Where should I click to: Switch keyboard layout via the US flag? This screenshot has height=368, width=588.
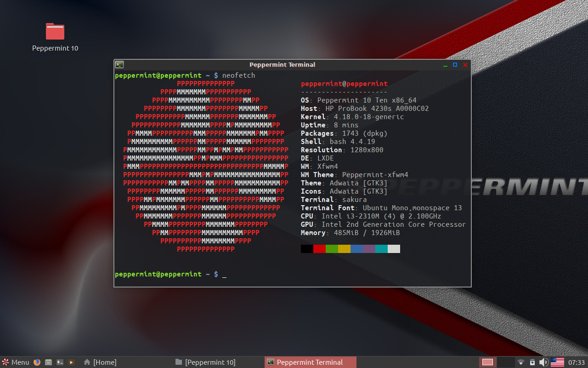pyautogui.click(x=557, y=362)
